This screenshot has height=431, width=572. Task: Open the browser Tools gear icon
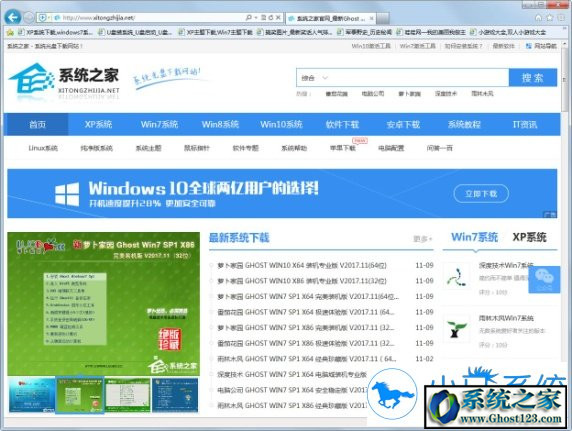click(561, 18)
